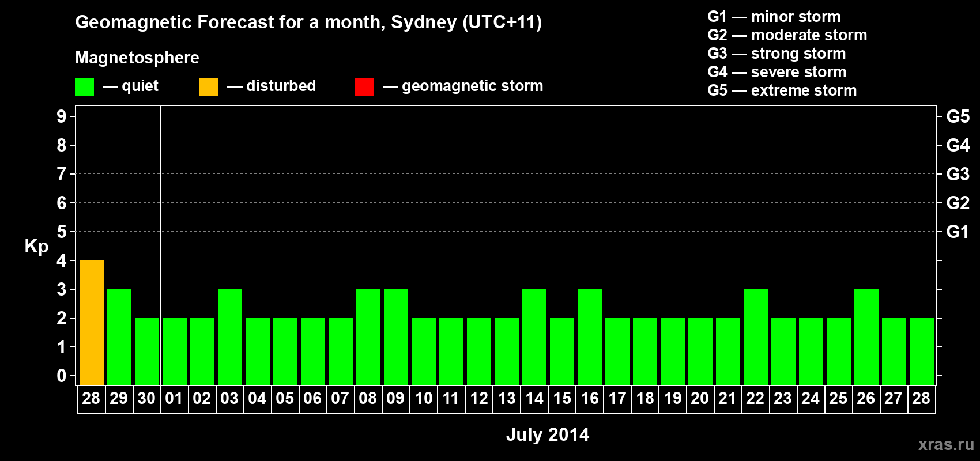Click the red geomagnetic storm legend swatch
This screenshot has width=980, height=461.
(364, 87)
